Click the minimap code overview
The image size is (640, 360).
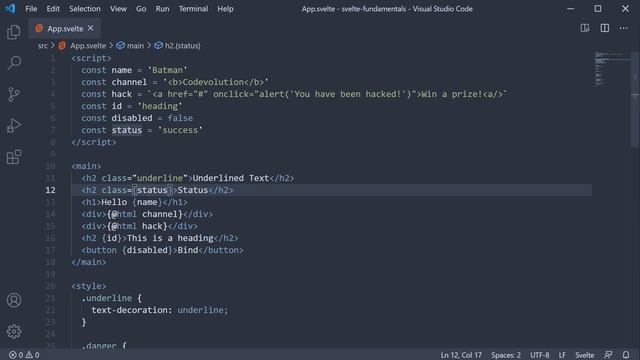tap(612, 69)
